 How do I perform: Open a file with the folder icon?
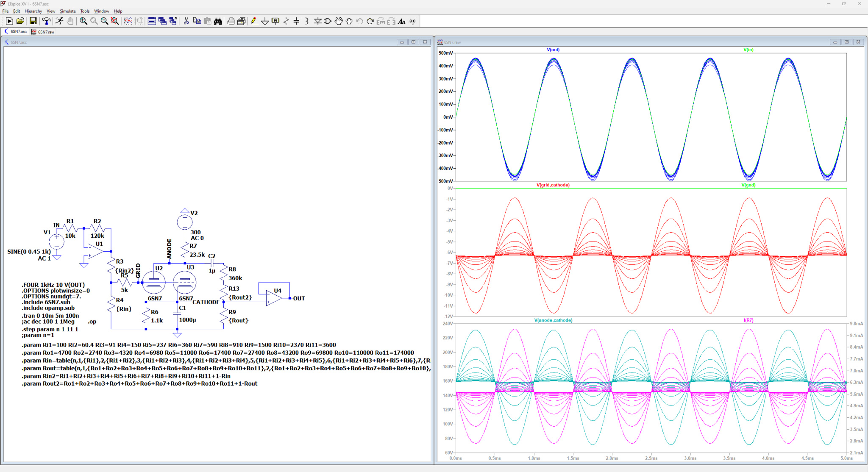(20, 21)
